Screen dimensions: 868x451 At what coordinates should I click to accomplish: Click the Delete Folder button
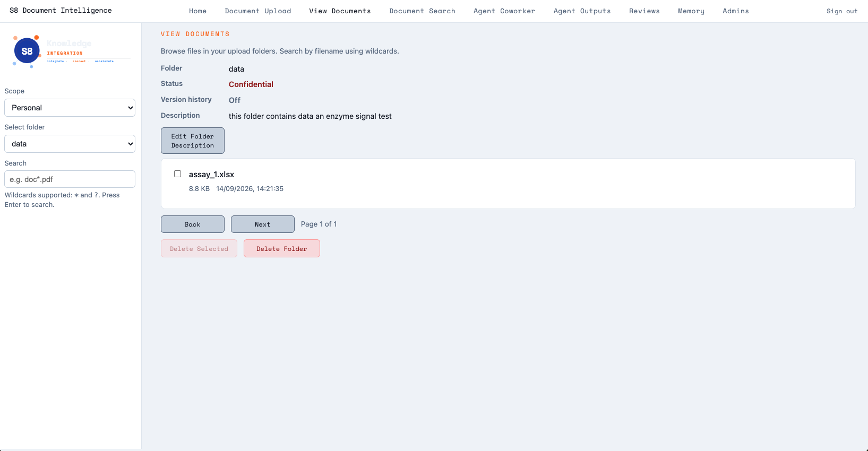[x=282, y=249]
